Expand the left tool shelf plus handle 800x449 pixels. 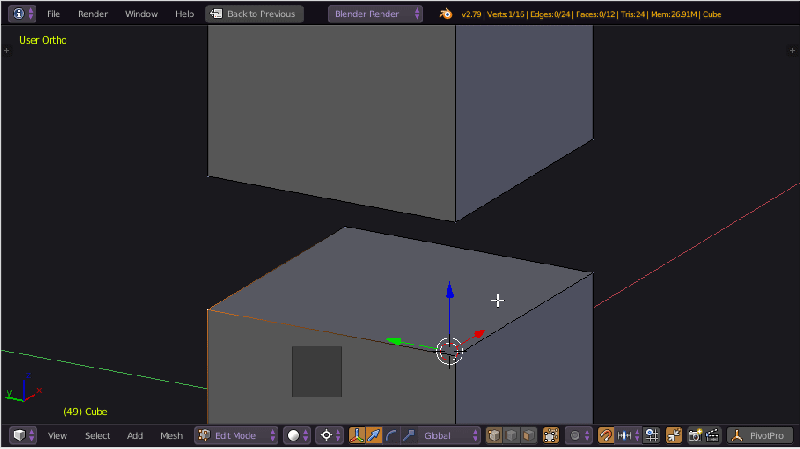point(6,51)
